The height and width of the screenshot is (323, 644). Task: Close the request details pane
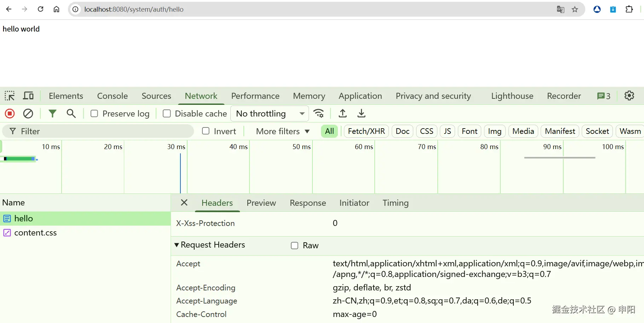point(184,203)
